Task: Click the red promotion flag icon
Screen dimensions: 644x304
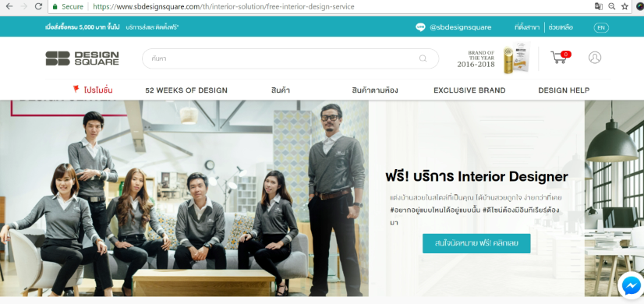Action: click(x=76, y=89)
